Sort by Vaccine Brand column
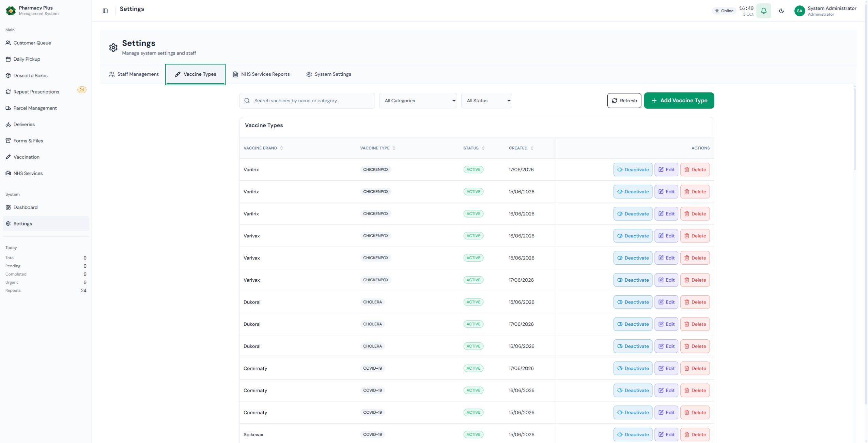Screen dimensions: 868x443 pyautogui.click(x=263, y=148)
